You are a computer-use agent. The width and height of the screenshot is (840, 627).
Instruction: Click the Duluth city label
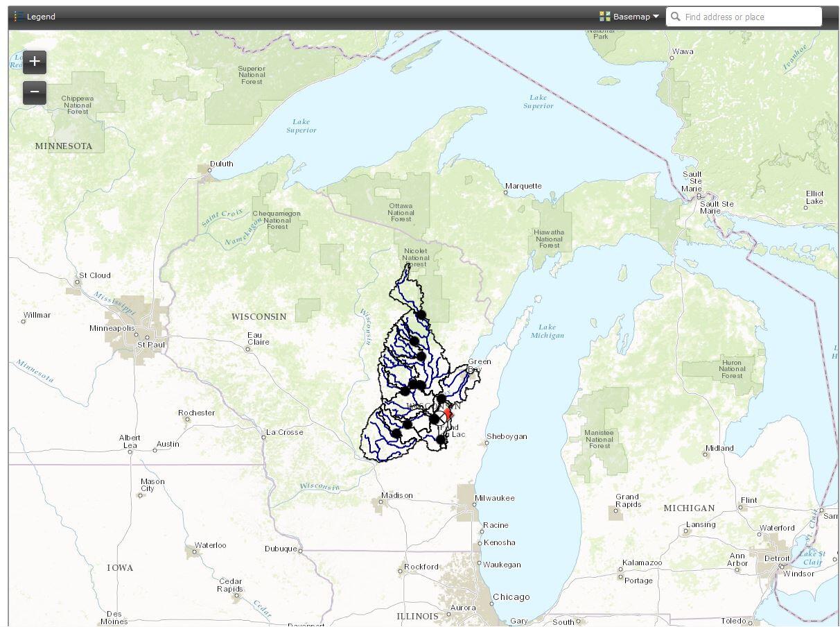click(222, 164)
